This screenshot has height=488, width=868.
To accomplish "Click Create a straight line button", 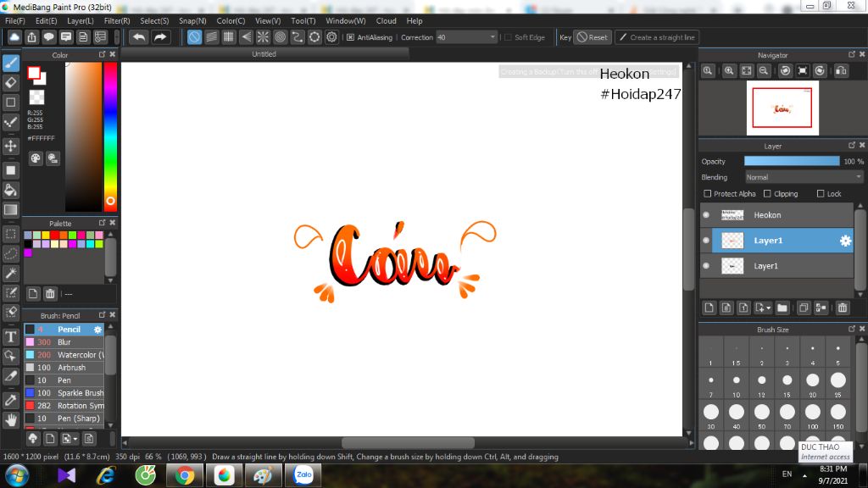I will [657, 37].
